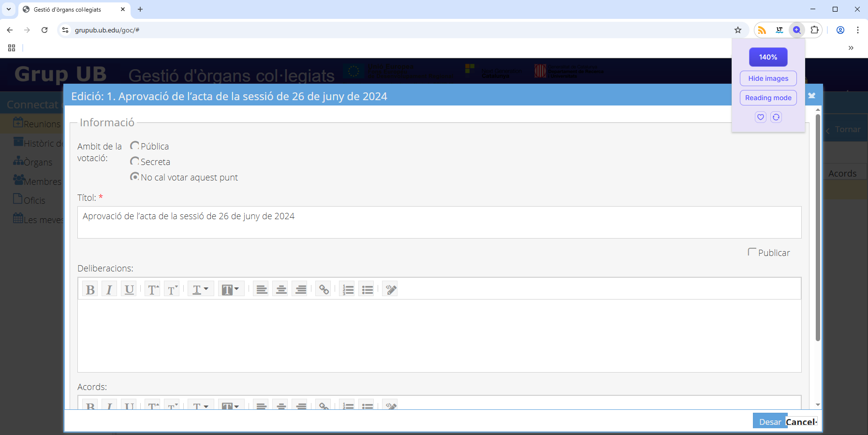Select the Pública voting option
Screen dimensions: 868x435
point(135,146)
